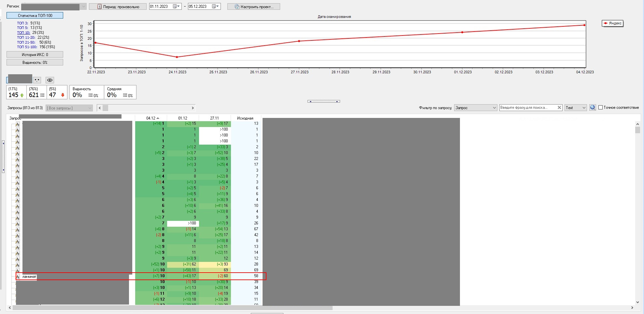
Task: Click the red down-arrow next to 47
Action: pos(63,95)
